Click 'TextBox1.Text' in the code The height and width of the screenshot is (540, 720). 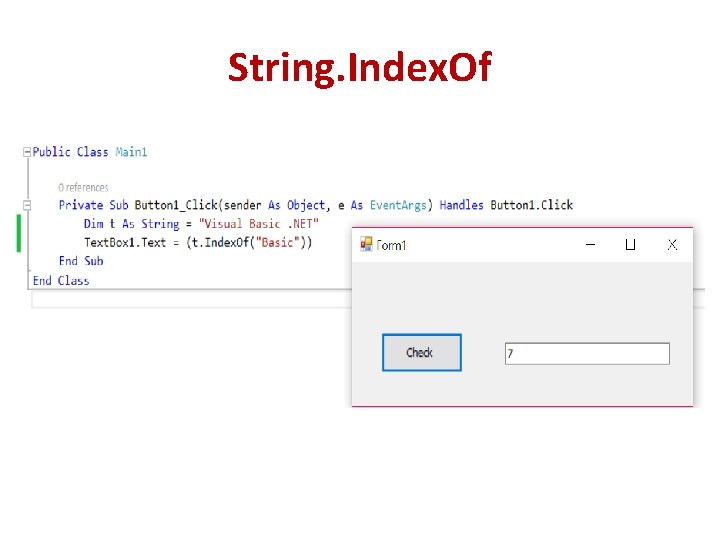click(125, 242)
